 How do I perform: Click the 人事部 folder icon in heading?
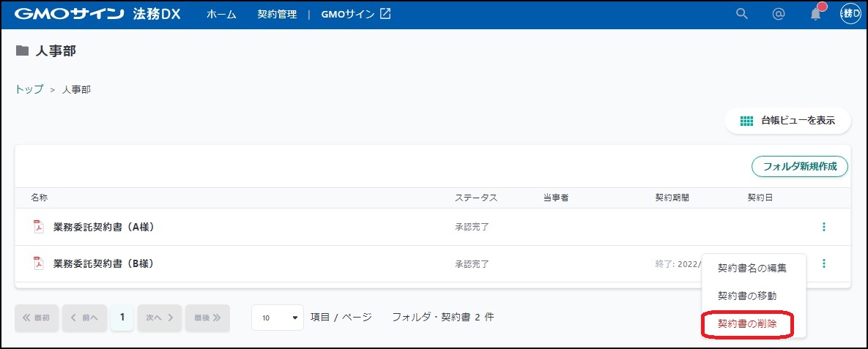pyautogui.click(x=23, y=51)
